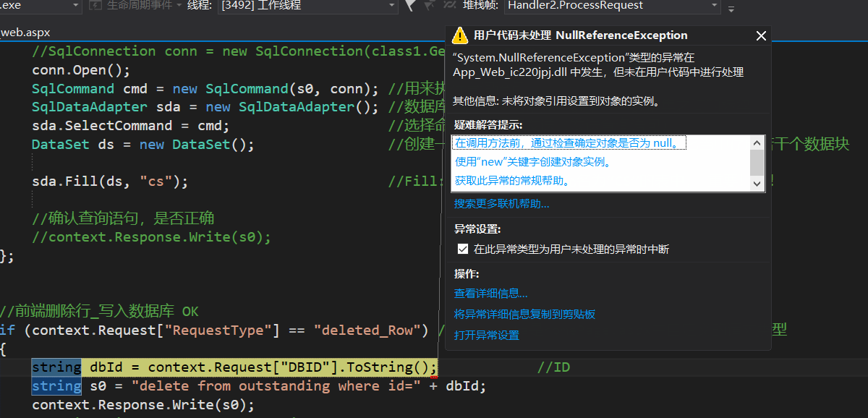The image size is (868, 418).
Task: Click the dimmed flagged-threads filter icon
Action: click(429, 6)
